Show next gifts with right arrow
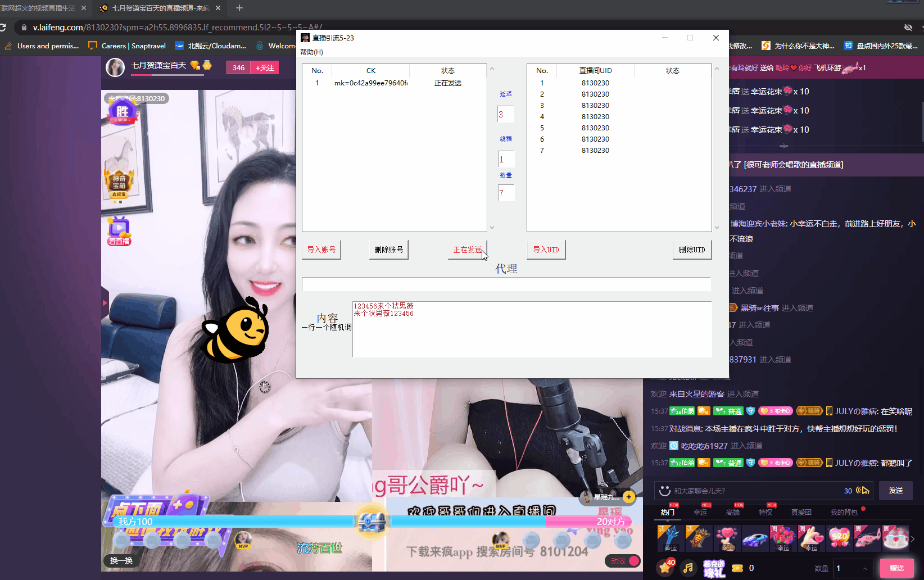 913,538
